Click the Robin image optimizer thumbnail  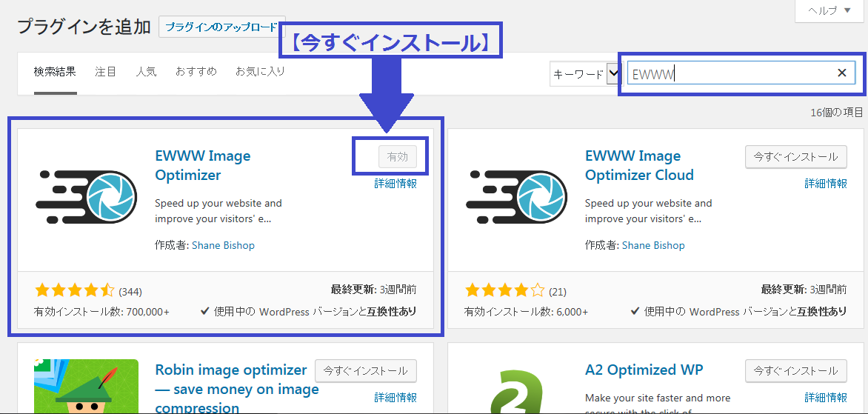(86, 386)
